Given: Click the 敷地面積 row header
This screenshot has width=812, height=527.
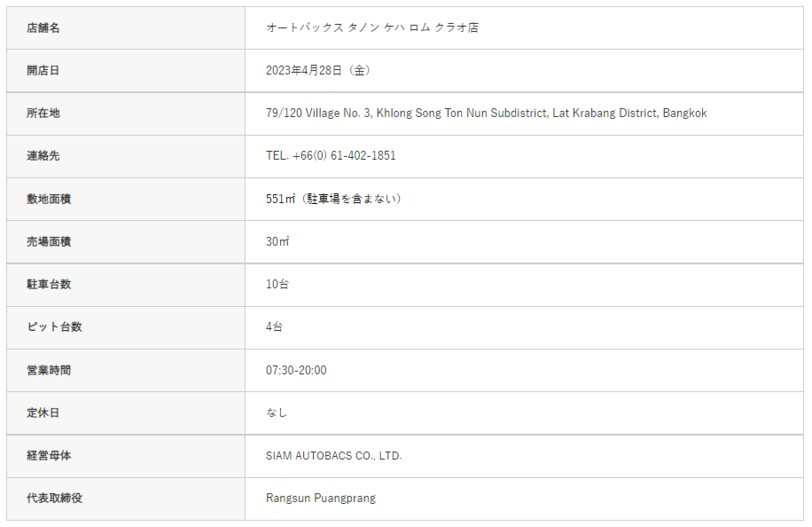Looking at the screenshot, I should (49, 199).
